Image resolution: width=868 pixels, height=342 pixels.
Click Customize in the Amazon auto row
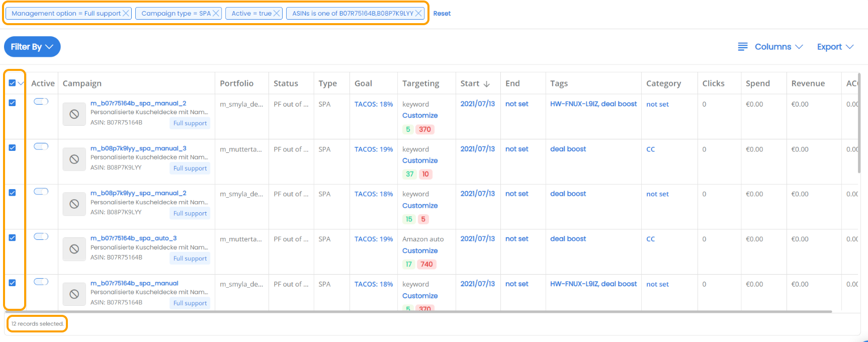(420, 251)
